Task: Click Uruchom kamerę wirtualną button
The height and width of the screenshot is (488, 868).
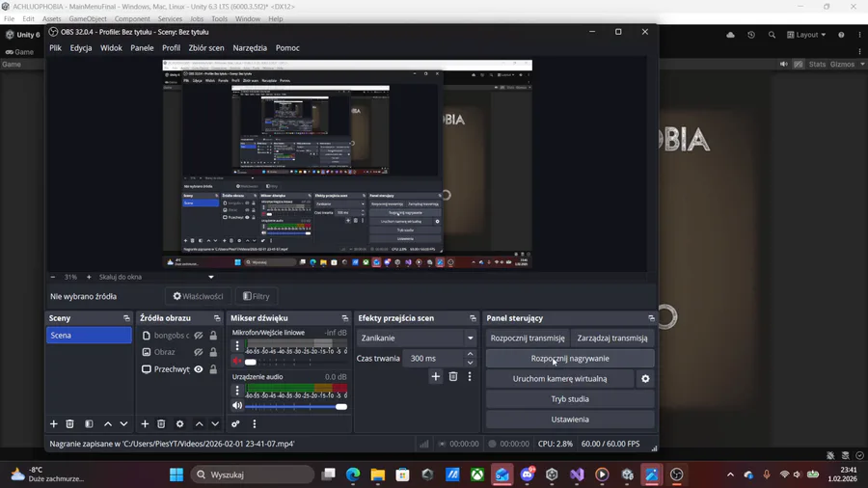Action: (559, 379)
